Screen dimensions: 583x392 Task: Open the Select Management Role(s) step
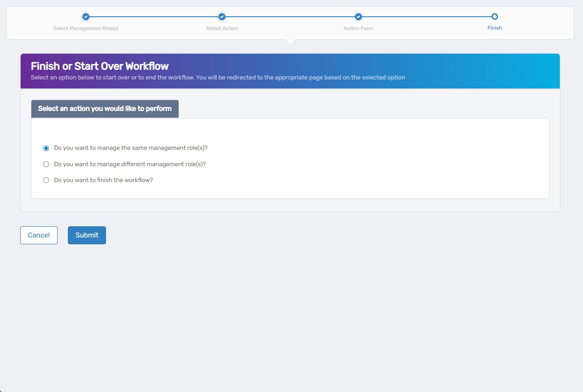pos(85,27)
